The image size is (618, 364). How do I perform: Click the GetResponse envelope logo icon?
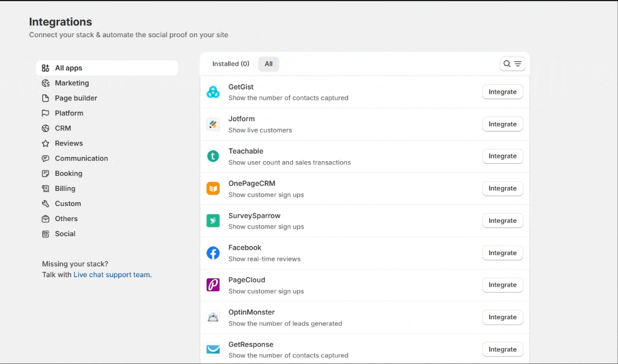213,349
